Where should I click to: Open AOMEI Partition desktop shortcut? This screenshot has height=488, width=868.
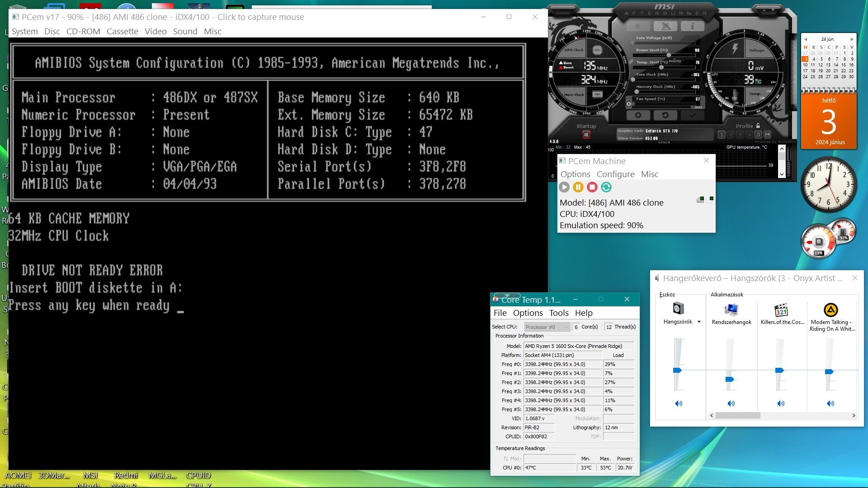click(x=18, y=479)
